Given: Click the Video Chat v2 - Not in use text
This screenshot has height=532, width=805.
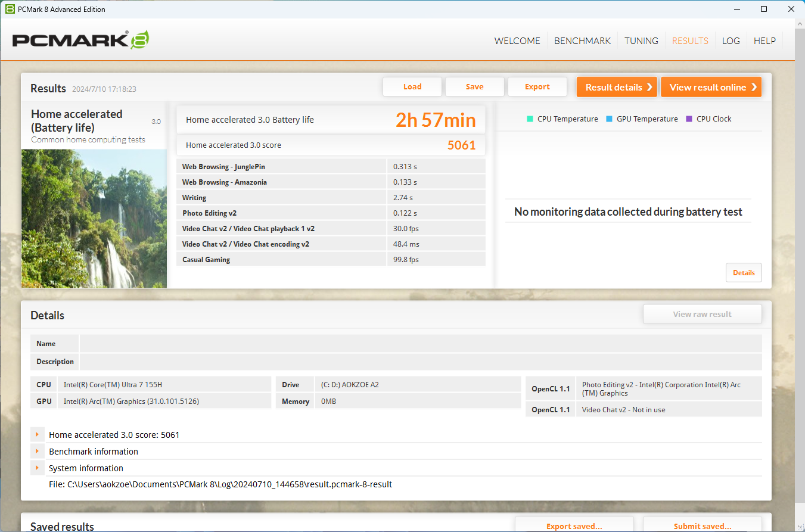Looking at the screenshot, I should 623,409.
